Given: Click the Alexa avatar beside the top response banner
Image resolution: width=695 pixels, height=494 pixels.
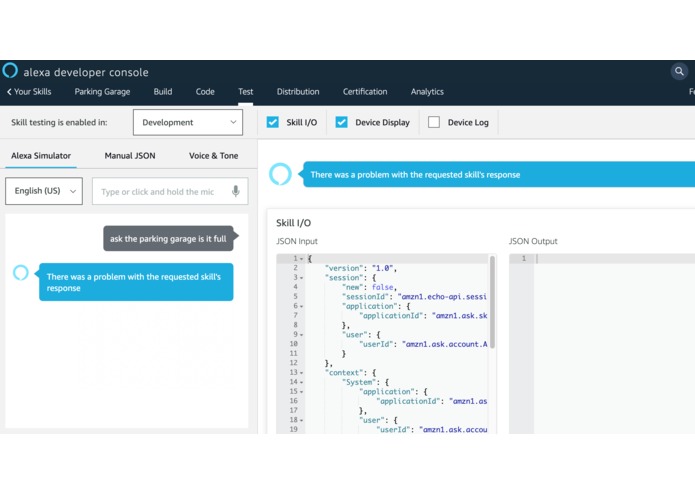Looking at the screenshot, I should tap(280, 174).
